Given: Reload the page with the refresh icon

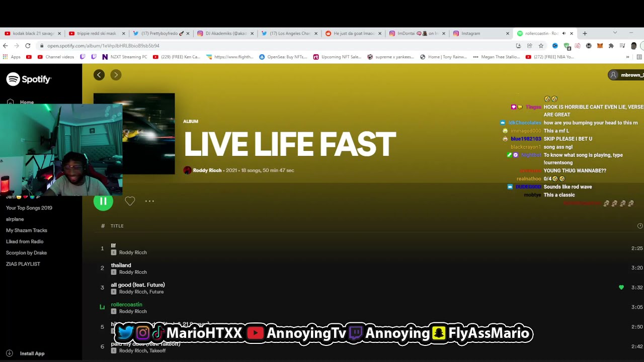Looking at the screenshot, I should pos(28,45).
